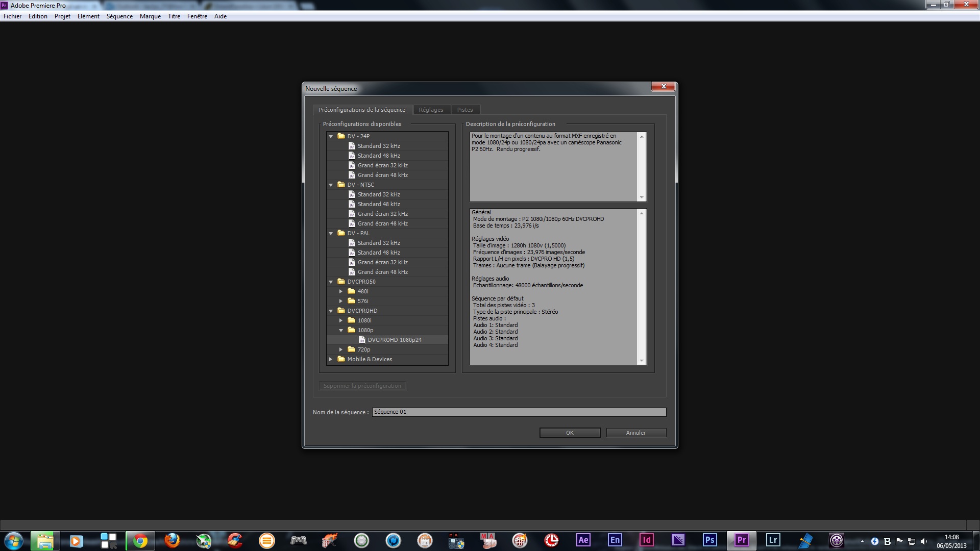Click the DV - PAL folder icon

click(x=341, y=233)
